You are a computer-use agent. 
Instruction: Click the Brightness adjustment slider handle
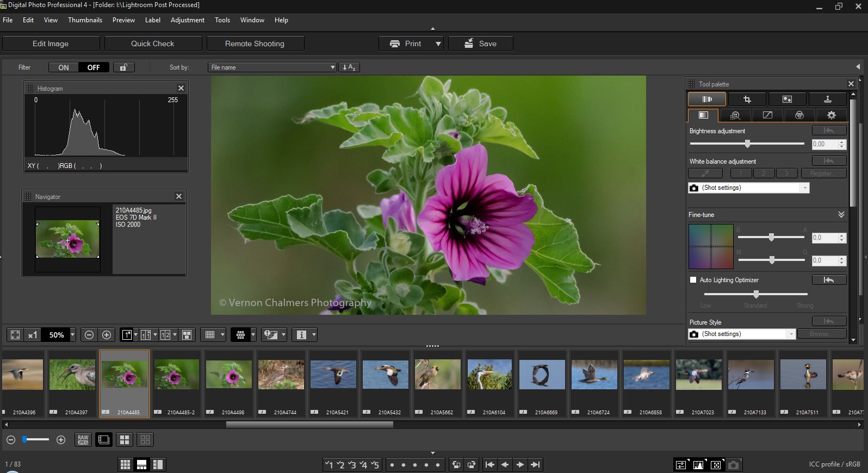pos(747,144)
